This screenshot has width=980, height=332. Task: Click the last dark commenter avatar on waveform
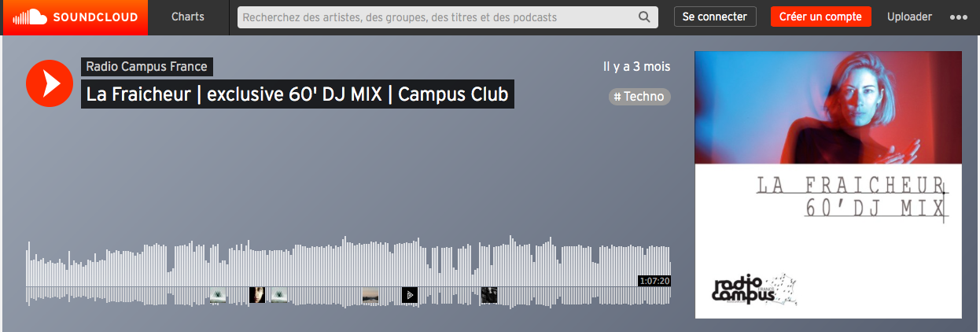(489, 295)
